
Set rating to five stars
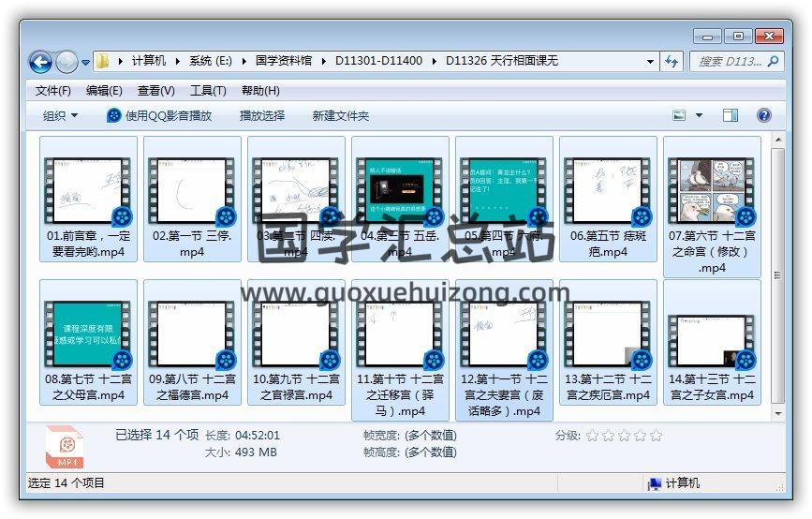pyautogui.click(x=657, y=436)
